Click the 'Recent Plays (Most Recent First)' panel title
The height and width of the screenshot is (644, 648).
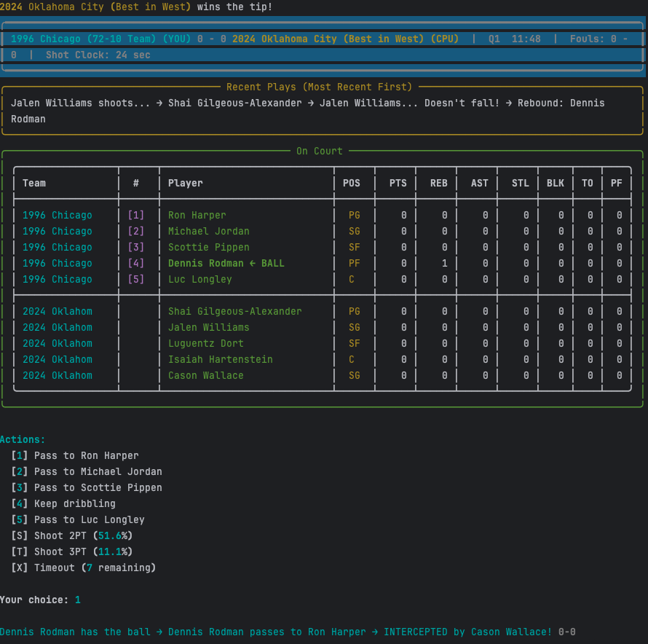(320, 87)
